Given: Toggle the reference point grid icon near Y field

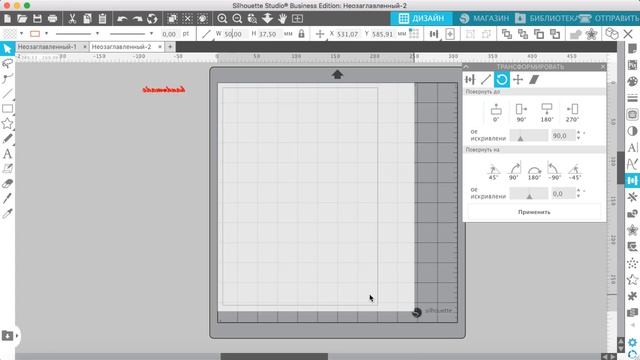Looking at the screenshot, I should (x=414, y=34).
